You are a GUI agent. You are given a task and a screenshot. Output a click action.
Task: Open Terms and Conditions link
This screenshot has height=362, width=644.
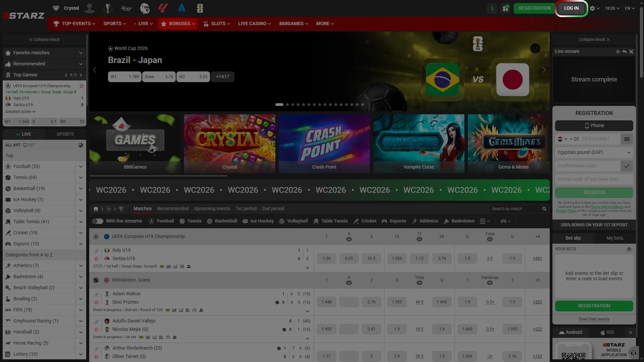pyautogui.click(x=607, y=207)
